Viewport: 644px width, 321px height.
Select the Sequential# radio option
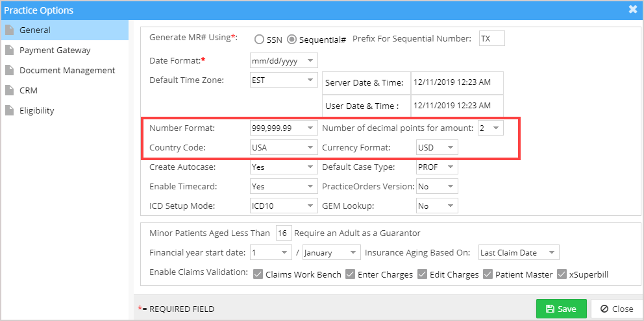click(x=291, y=40)
